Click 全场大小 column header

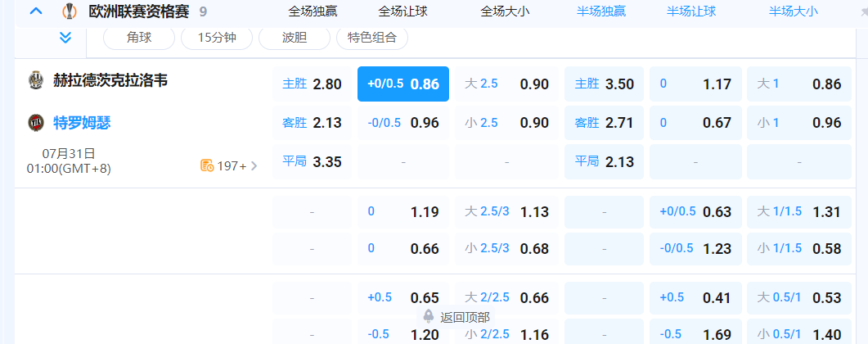click(505, 11)
